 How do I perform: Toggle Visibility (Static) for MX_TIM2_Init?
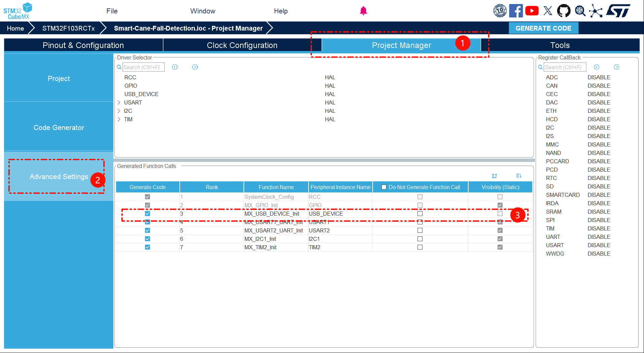[x=500, y=247]
